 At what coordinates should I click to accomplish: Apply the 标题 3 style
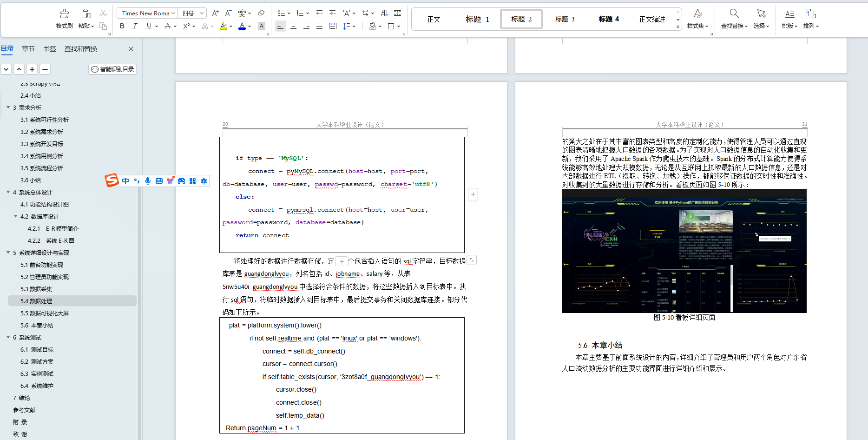[x=565, y=19]
